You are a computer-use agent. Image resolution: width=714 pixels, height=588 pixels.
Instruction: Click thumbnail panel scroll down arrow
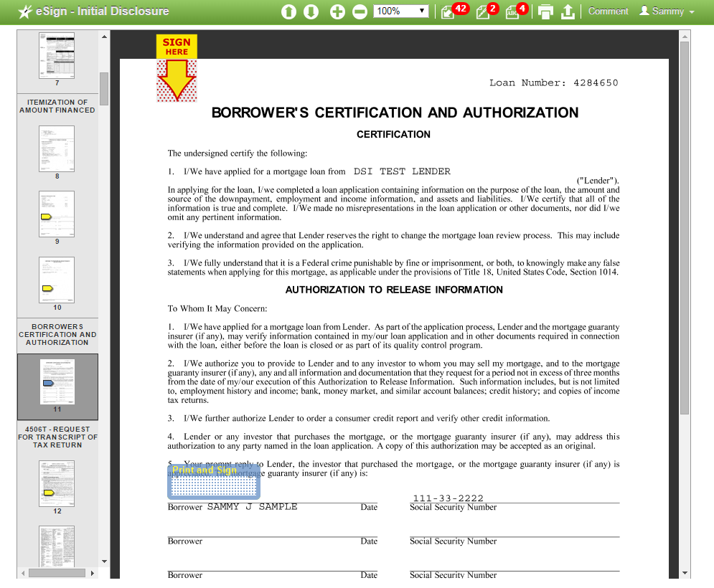[x=104, y=561]
